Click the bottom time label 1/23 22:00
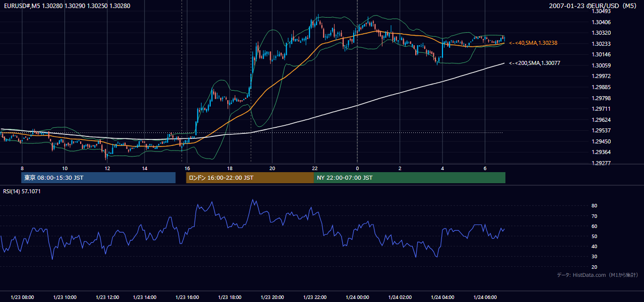The height and width of the screenshot is (302, 644). pos(314,297)
